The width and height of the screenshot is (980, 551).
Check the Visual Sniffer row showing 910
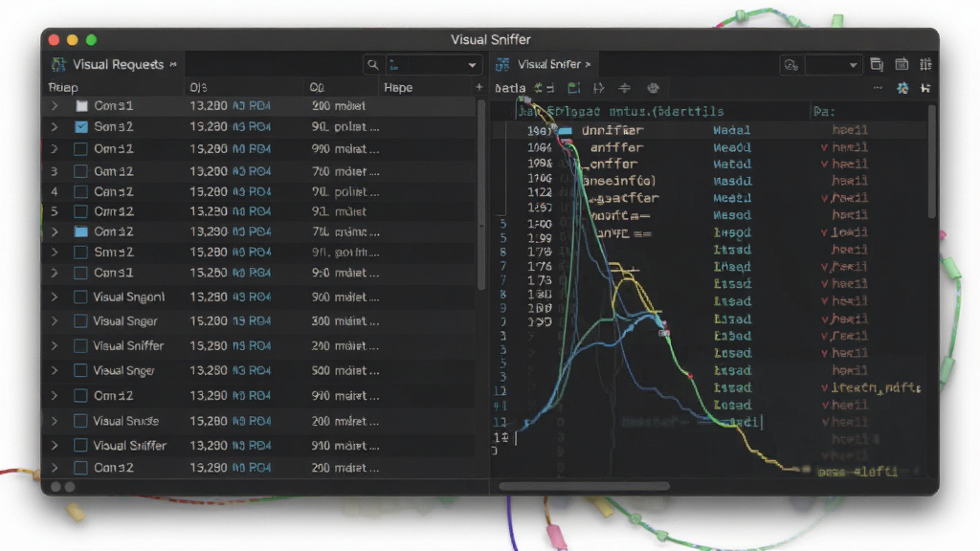click(80, 446)
